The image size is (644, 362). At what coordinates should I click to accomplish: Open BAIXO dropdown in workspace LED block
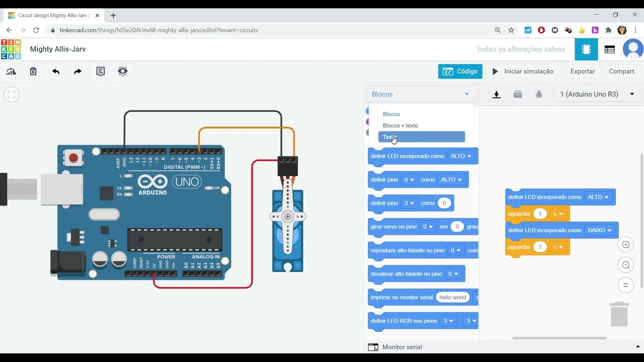coord(600,230)
